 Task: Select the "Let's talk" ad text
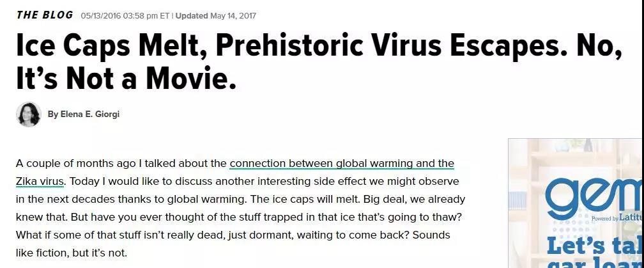click(595, 246)
